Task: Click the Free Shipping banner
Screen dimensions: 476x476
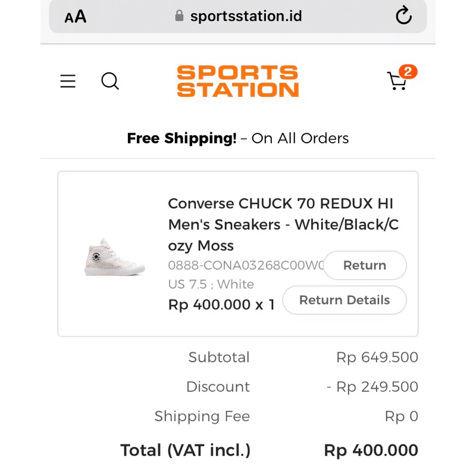Action: 237,138
